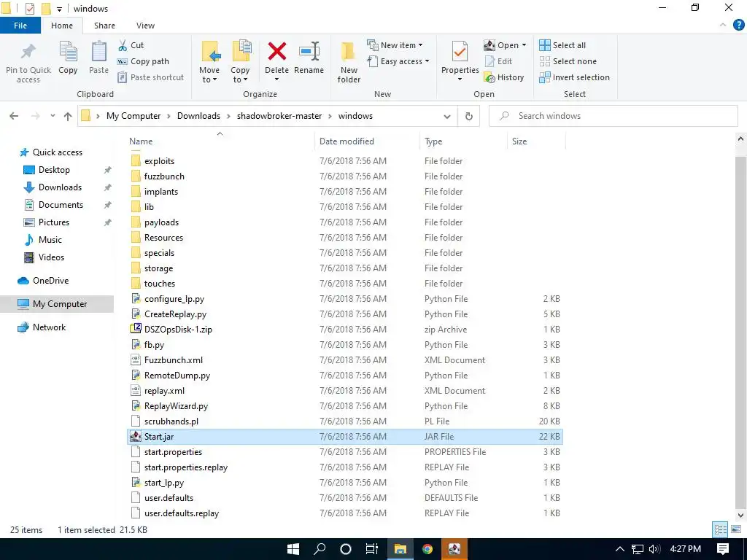The height and width of the screenshot is (560, 747).
Task: Pin selection to Quick access
Action: tap(28, 63)
